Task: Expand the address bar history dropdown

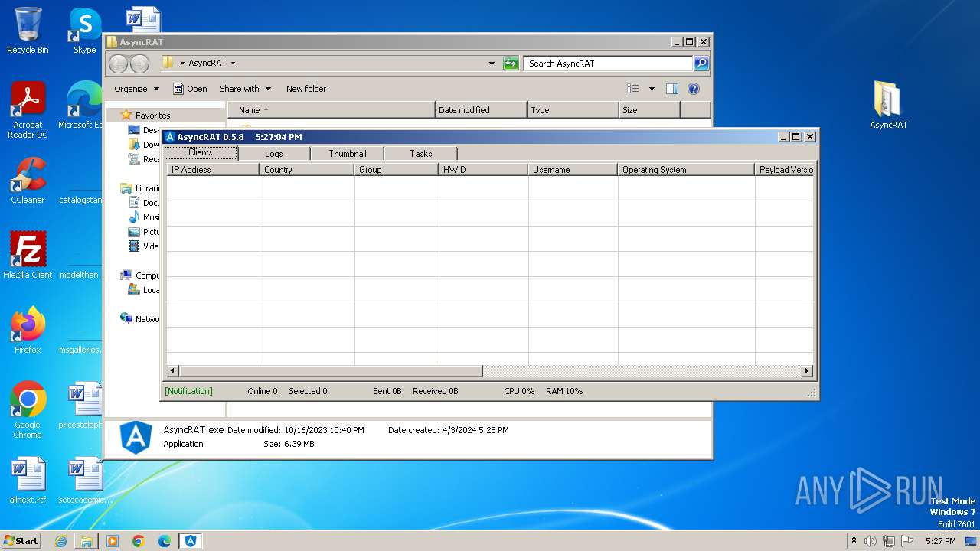Action: [x=492, y=64]
